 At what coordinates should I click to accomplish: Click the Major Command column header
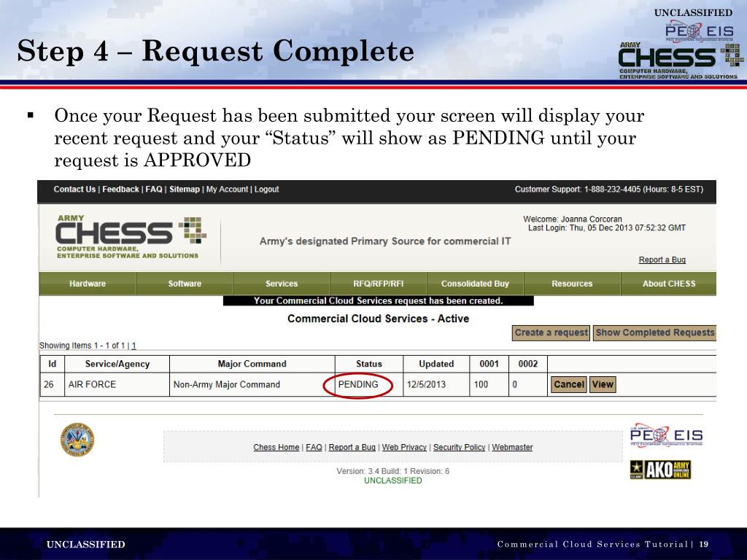pyautogui.click(x=252, y=364)
